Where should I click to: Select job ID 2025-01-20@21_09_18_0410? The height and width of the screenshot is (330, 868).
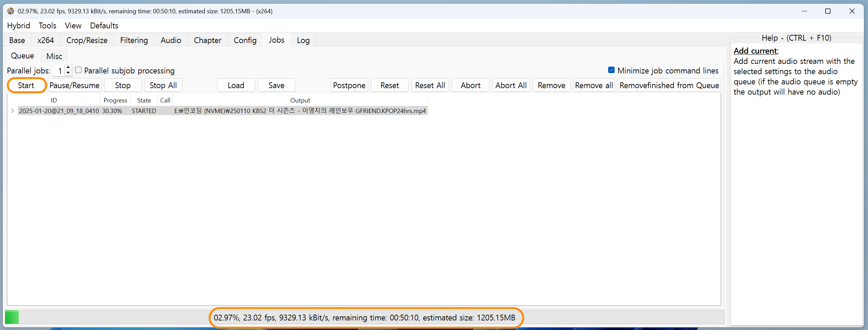tap(59, 111)
